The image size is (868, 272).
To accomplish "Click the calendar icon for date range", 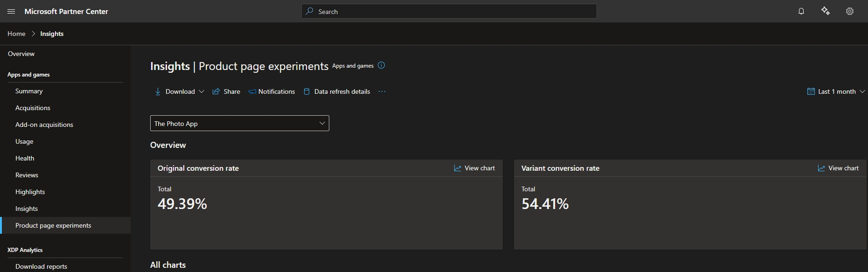I will (811, 91).
